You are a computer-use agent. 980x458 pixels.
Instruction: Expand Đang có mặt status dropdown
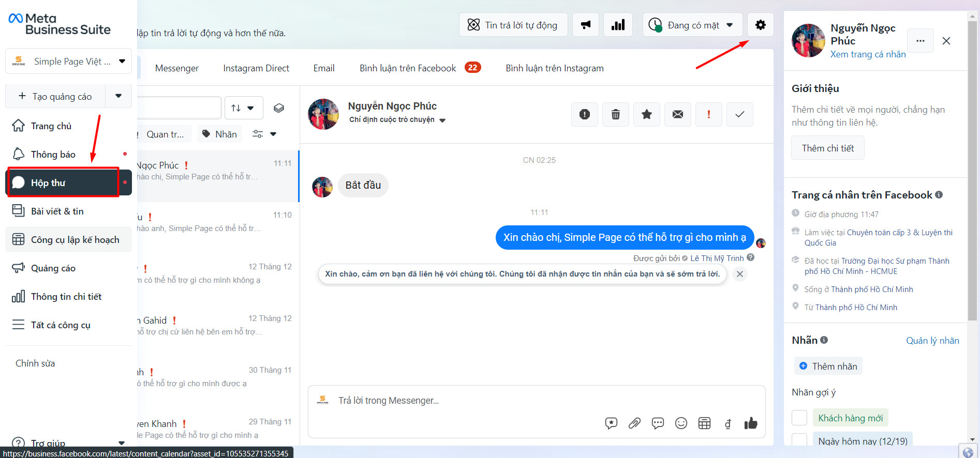coord(692,25)
